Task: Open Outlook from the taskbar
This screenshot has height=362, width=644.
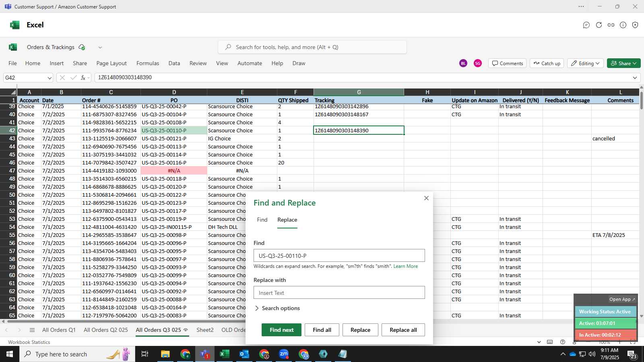Action: pos(244,354)
